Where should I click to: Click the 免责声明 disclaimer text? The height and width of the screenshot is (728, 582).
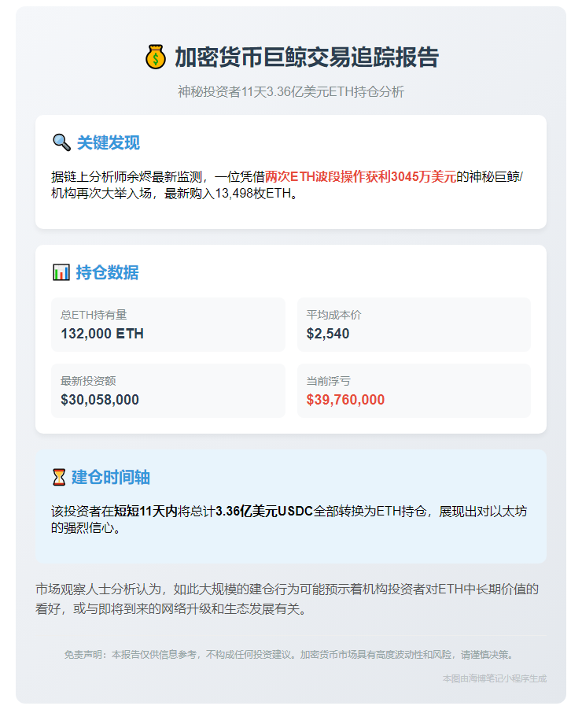point(290,655)
